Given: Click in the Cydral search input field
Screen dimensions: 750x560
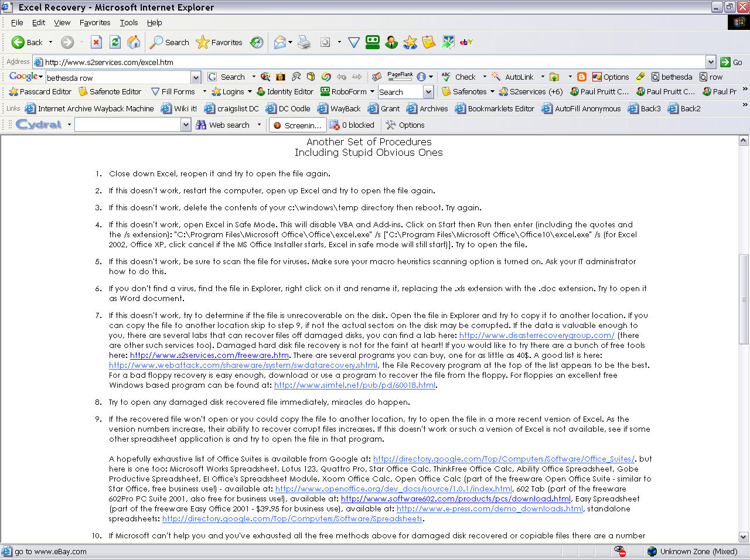Looking at the screenshot, I should point(128,125).
